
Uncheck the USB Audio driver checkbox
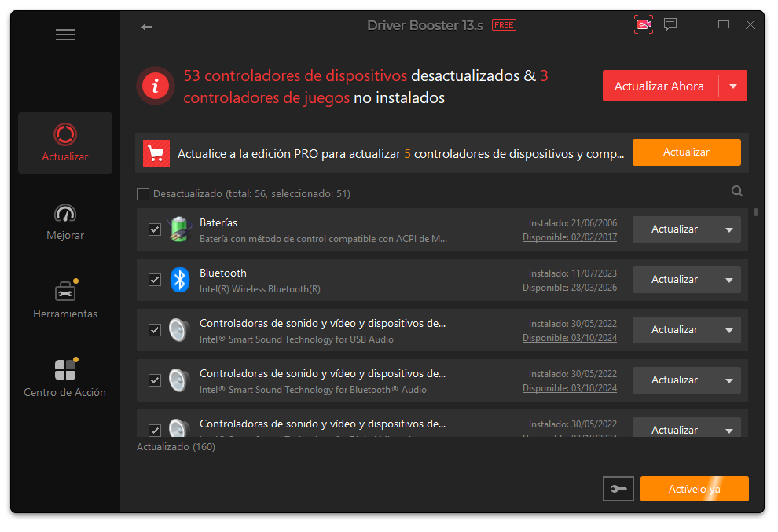[x=155, y=330]
